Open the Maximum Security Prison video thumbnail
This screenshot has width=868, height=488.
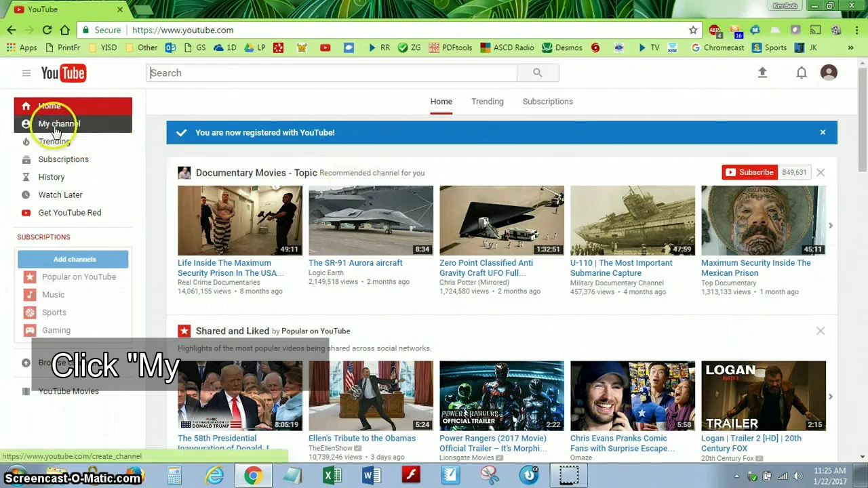240,220
